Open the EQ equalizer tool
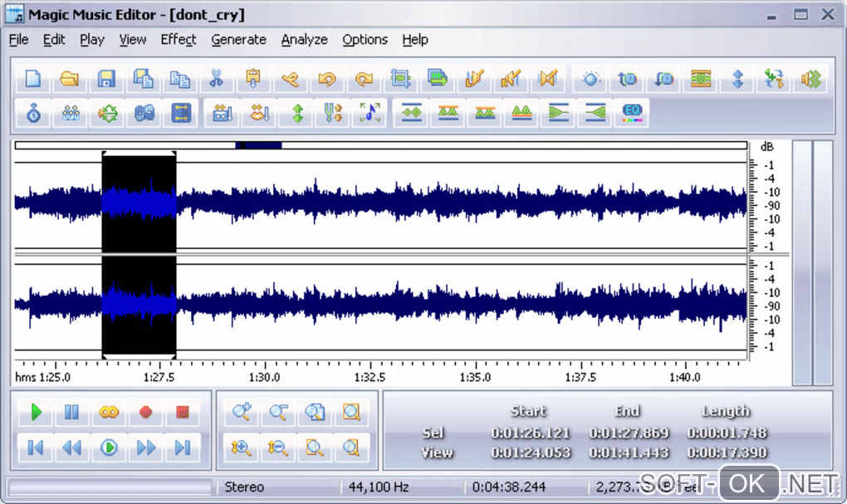 tap(632, 113)
